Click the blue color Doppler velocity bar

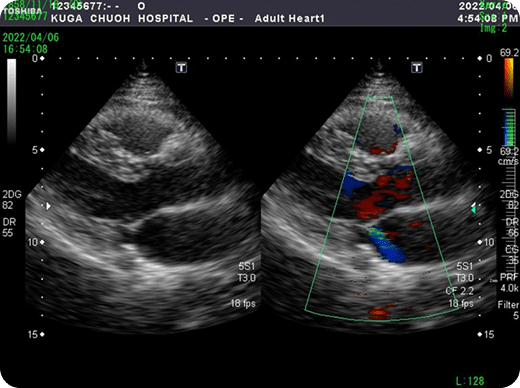[x=509, y=127]
